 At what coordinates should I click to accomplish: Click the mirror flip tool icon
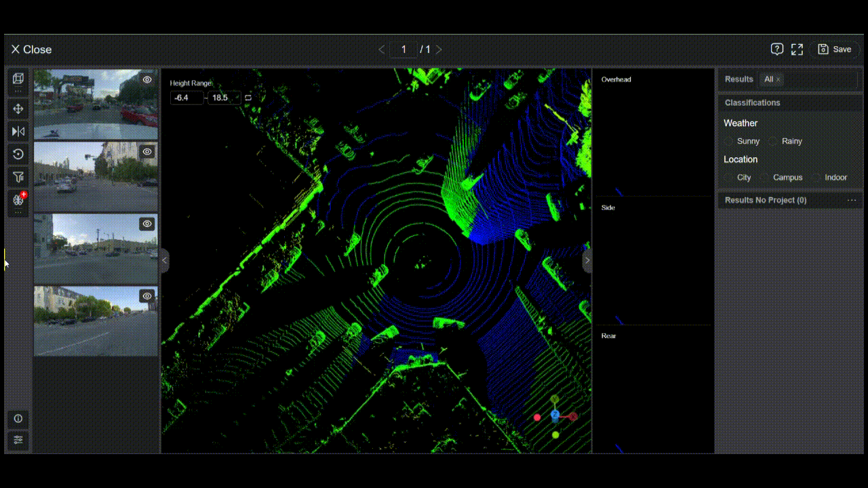click(x=18, y=131)
